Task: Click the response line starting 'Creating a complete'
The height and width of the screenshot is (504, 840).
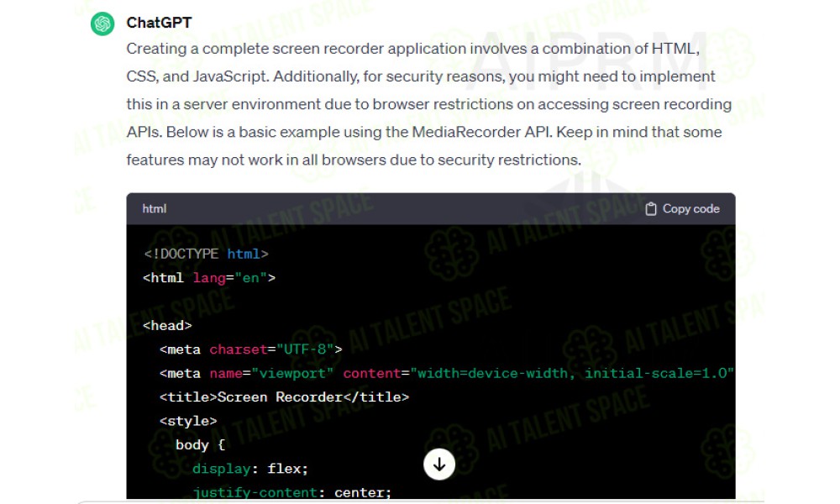Action: coord(413,49)
